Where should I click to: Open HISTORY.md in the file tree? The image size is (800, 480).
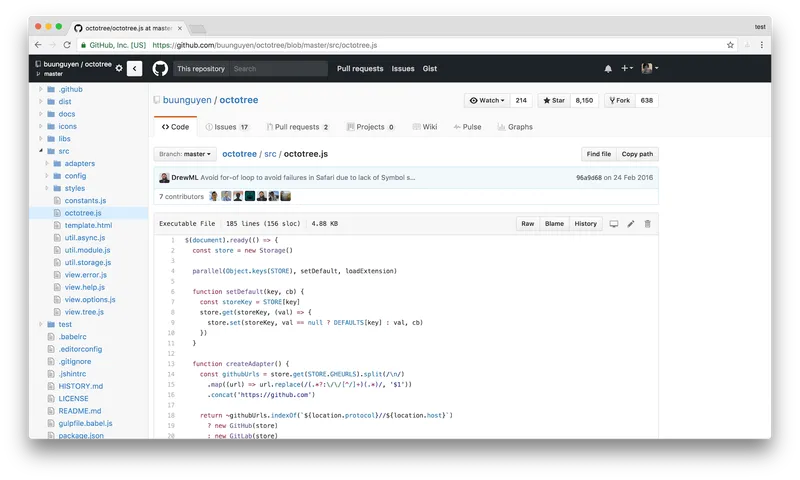[81, 386]
